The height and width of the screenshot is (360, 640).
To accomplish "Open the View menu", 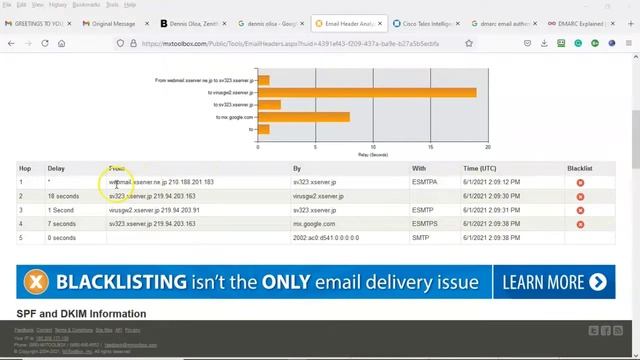I will coord(38,5).
